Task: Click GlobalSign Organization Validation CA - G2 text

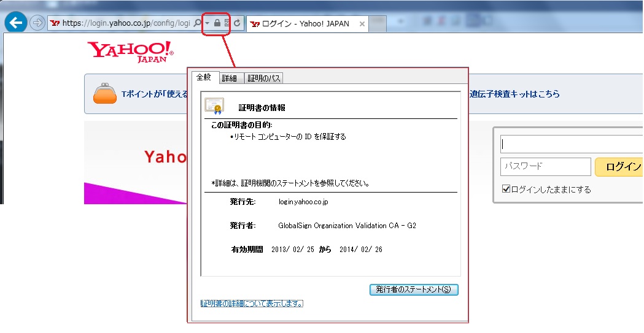Action: coord(347,226)
